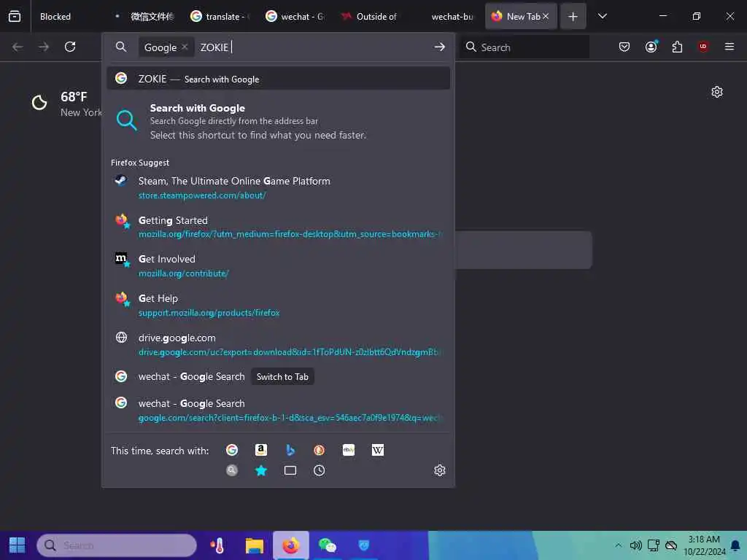The width and height of the screenshot is (747, 560).
Task: Select the Search with Google tip
Action: [x=279, y=121]
